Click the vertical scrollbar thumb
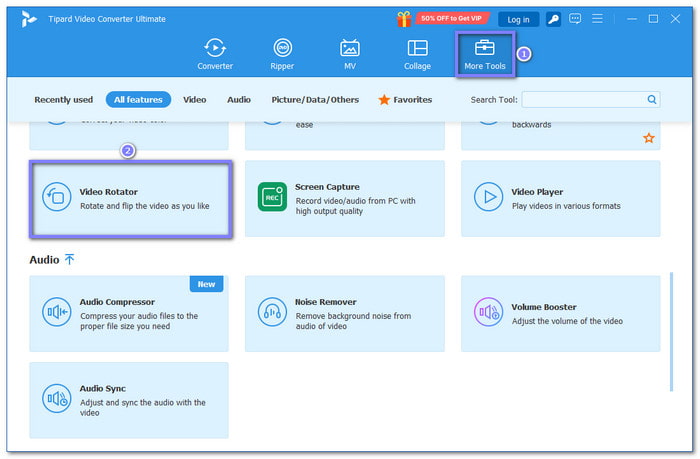The image size is (700, 459). click(671, 332)
